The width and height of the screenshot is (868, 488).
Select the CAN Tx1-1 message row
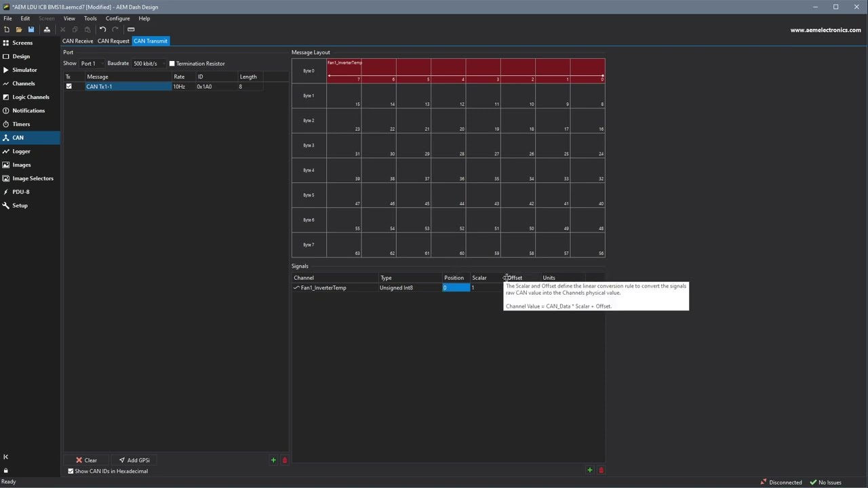(x=127, y=87)
